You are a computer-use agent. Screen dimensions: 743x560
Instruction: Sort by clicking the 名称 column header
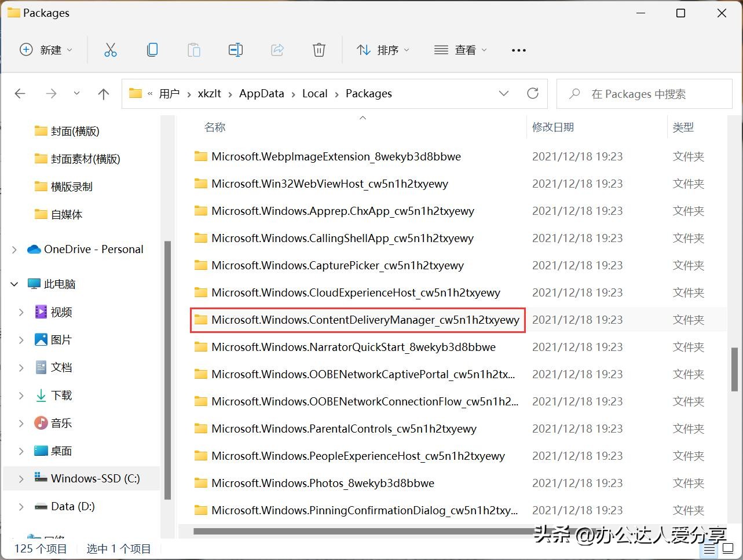click(x=214, y=127)
